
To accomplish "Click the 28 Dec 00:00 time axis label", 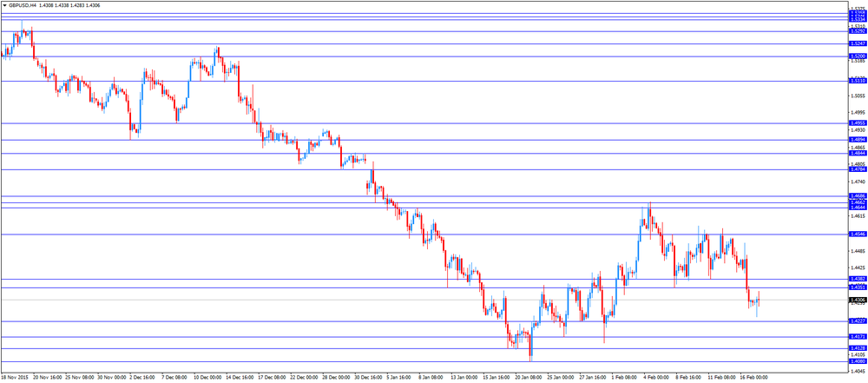I will tap(334, 376).
